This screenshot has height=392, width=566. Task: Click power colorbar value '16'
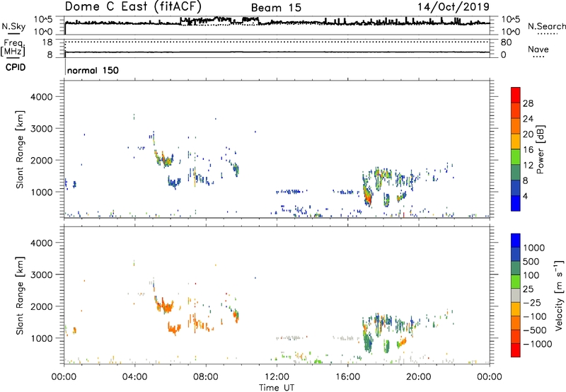point(528,150)
